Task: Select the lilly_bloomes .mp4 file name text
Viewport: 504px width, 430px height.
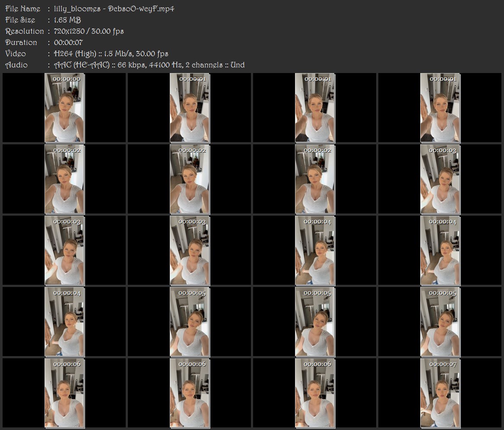Action: tap(114, 9)
